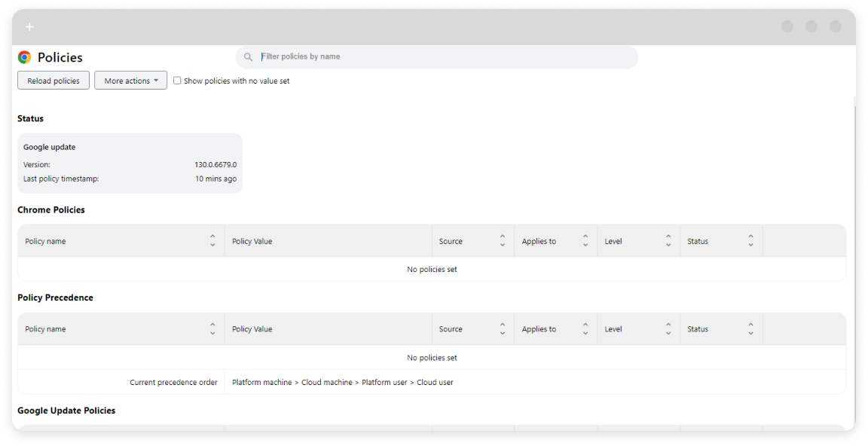
Task: Click the Chrome Policies section heading
Action: (51, 209)
